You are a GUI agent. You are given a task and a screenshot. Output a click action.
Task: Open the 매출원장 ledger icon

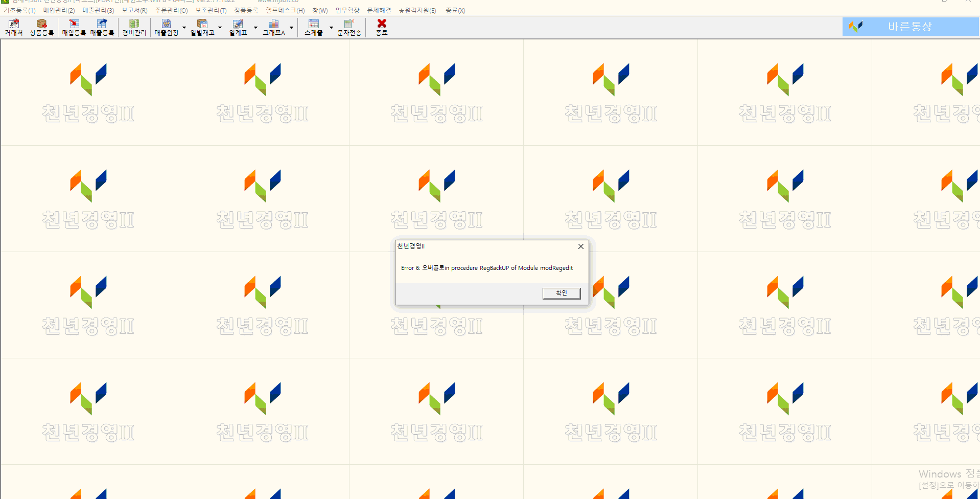(167, 27)
